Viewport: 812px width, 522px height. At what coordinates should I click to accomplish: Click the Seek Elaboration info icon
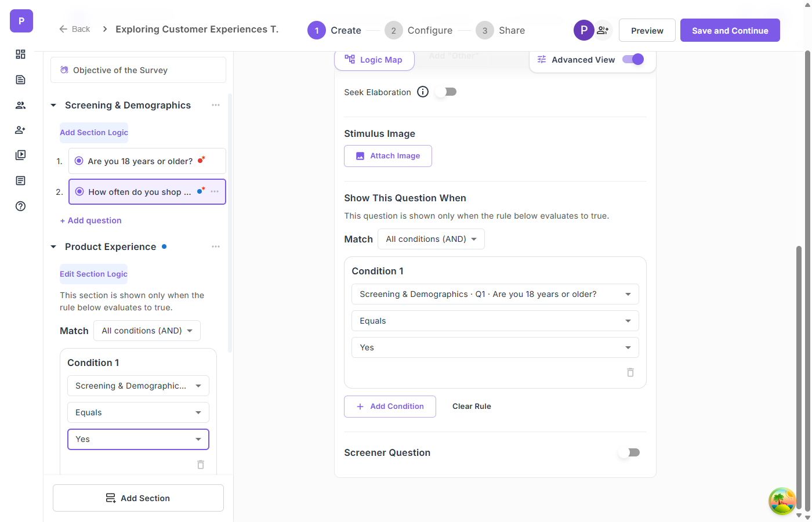click(x=423, y=92)
